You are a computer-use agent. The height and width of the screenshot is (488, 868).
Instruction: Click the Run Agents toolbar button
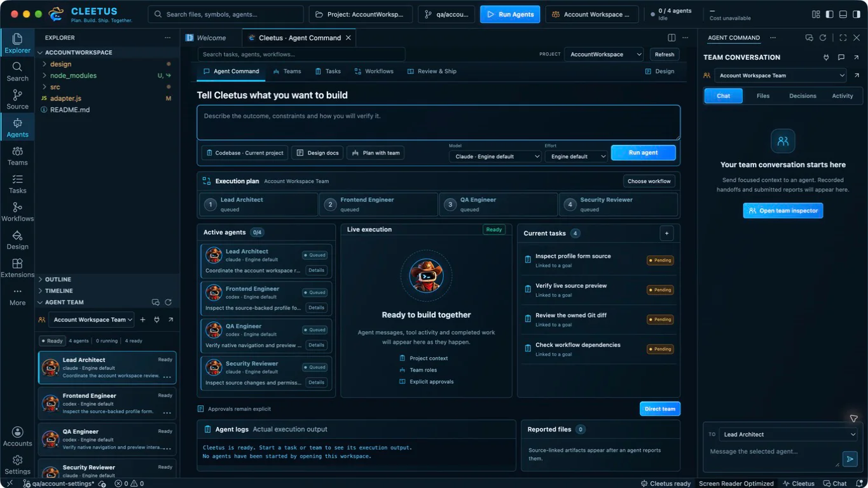pos(510,15)
